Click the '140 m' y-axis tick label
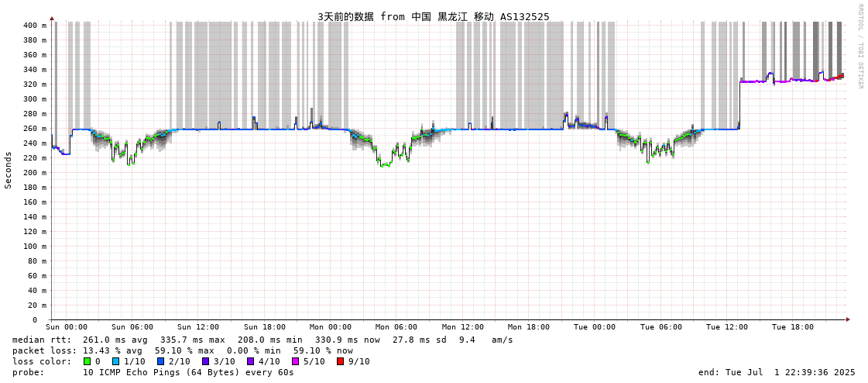The height and width of the screenshot is (383, 868). [35, 217]
